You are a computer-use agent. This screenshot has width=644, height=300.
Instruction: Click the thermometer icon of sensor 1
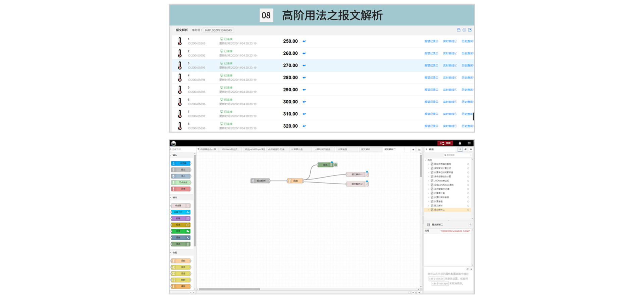(180, 42)
